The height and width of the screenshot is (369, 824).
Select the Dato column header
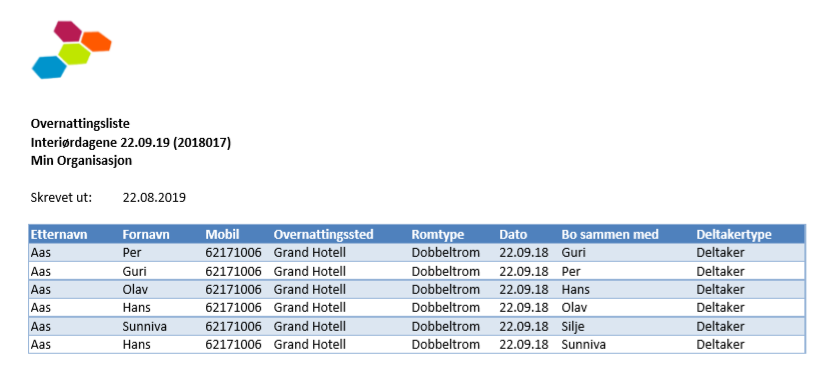coord(513,234)
